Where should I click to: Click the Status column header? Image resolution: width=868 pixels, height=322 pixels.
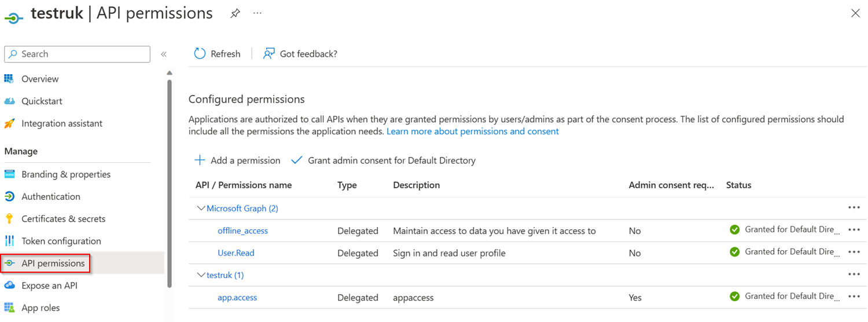739,185
